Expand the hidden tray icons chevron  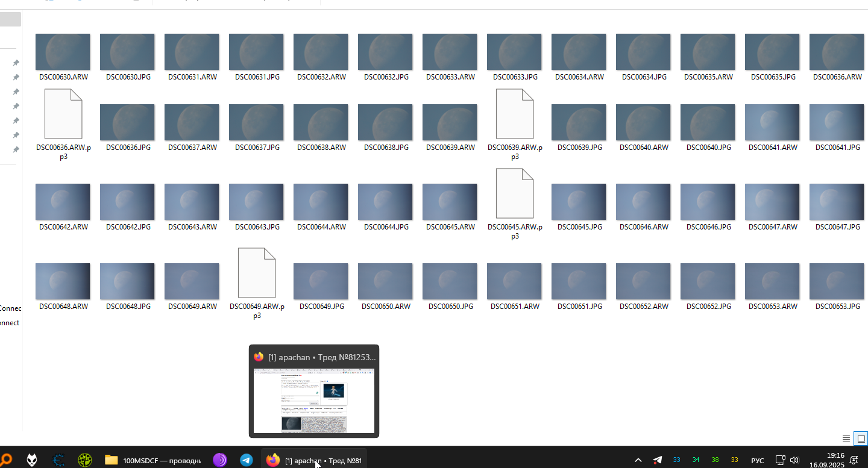pos(638,460)
